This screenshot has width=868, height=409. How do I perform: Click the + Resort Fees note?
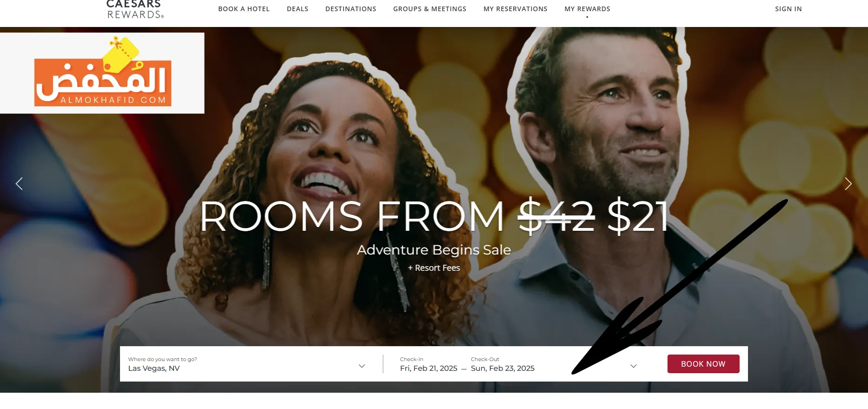click(434, 268)
